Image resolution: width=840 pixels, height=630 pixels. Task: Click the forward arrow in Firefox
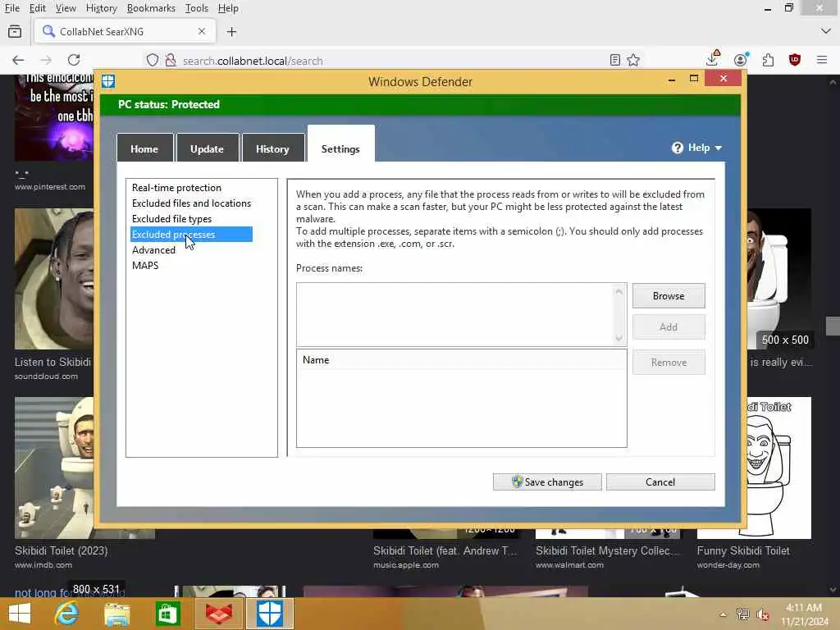pos(46,60)
